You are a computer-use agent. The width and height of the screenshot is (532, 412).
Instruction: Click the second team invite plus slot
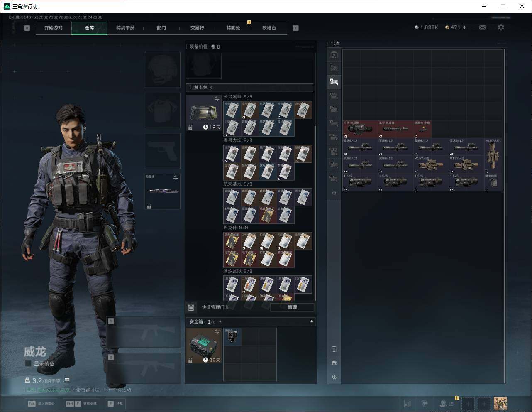tap(484, 404)
